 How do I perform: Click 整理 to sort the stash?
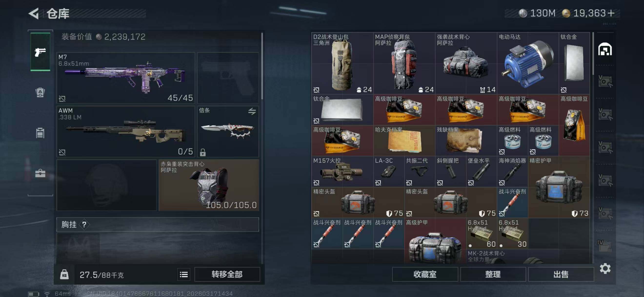(x=493, y=274)
